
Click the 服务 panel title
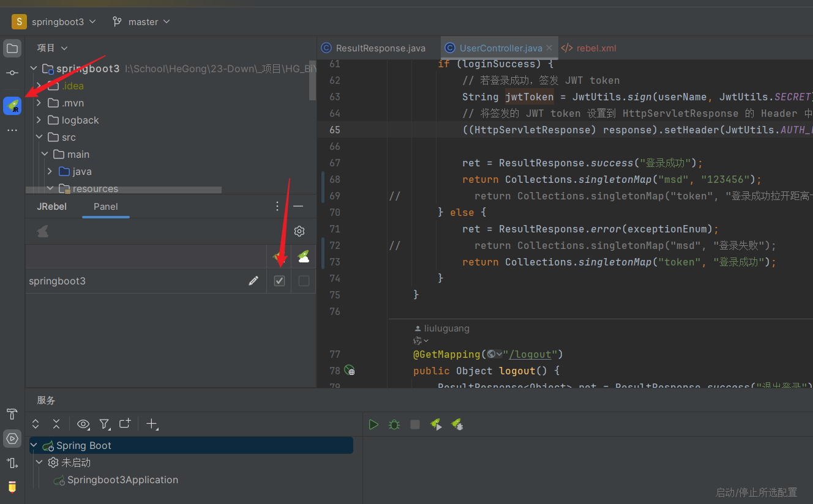(46, 400)
